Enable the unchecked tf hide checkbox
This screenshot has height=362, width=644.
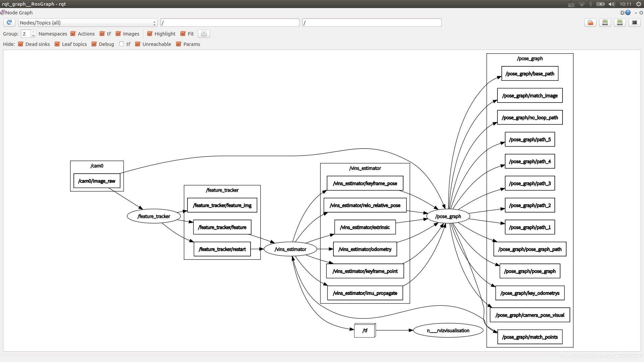point(121,44)
